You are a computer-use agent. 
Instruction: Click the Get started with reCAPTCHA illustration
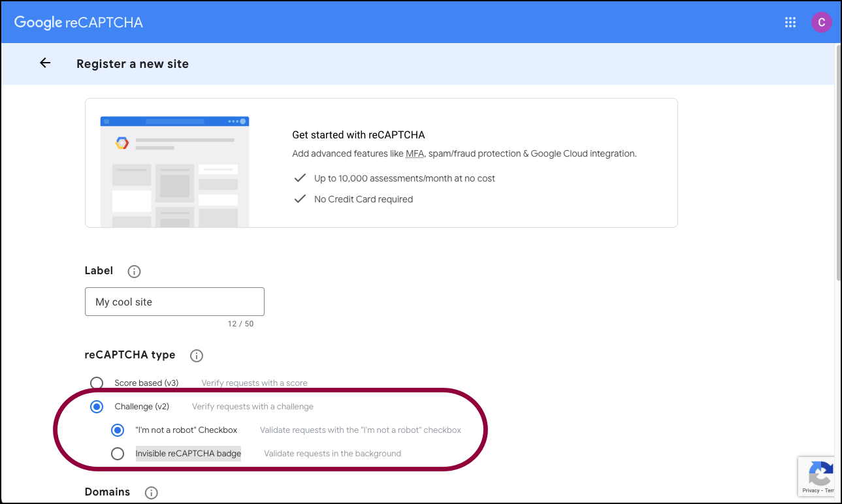[x=174, y=172]
